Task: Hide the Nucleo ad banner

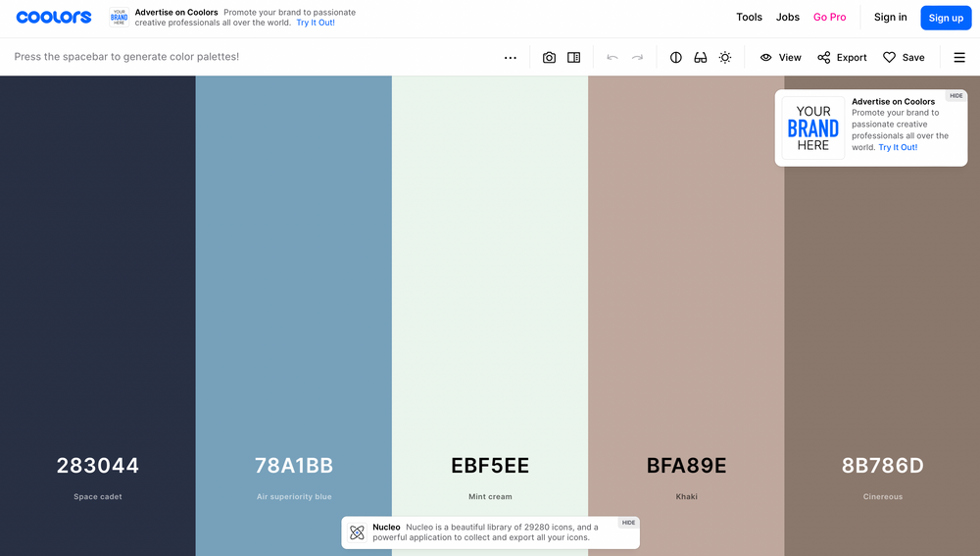Action: coord(628,523)
